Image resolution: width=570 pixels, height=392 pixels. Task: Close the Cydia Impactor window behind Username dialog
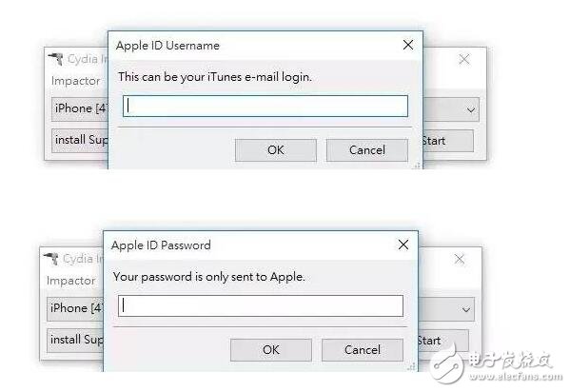click(x=464, y=59)
